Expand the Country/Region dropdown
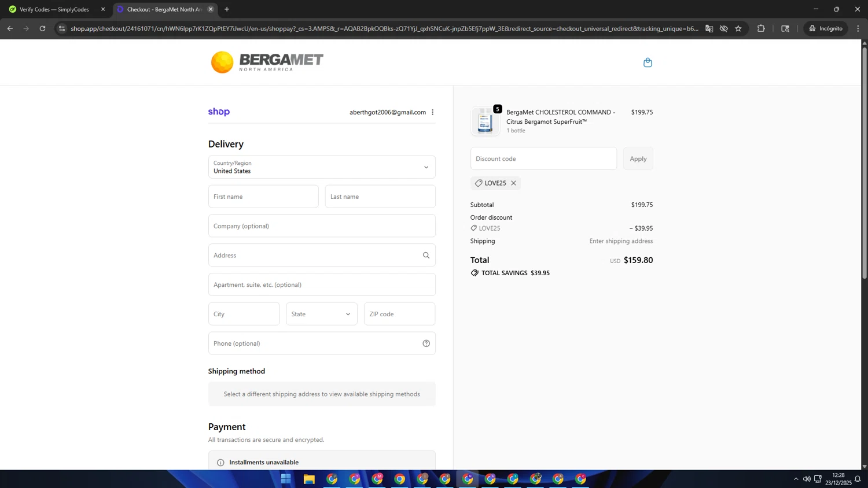The width and height of the screenshot is (868, 488). point(322,167)
